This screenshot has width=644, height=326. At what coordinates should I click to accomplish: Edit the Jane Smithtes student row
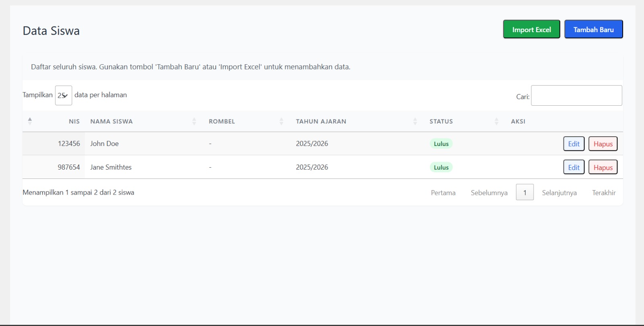pos(574,167)
